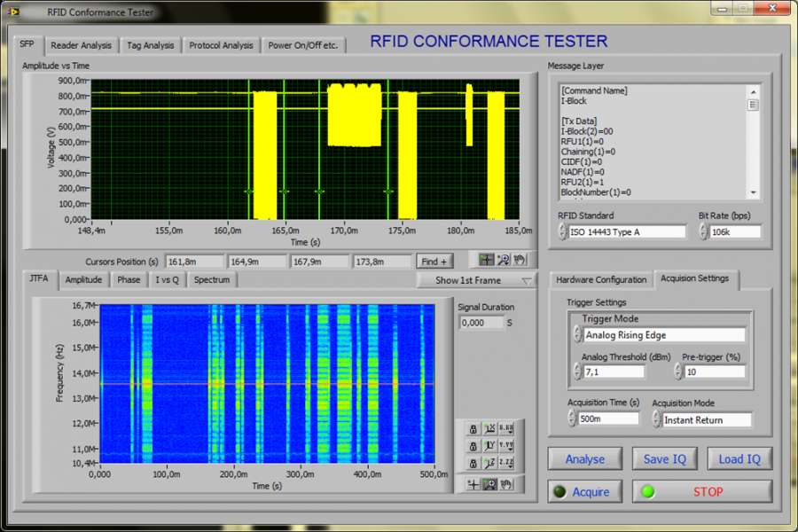Image resolution: width=798 pixels, height=532 pixels.
Task: Select the spectrogram pan hand tool
Action: click(x=505, y=484)
